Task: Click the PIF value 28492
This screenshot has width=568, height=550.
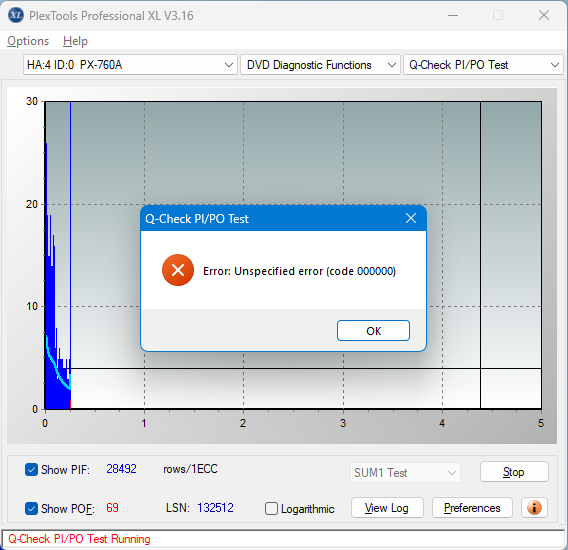Action: click(x=121, y=469)
